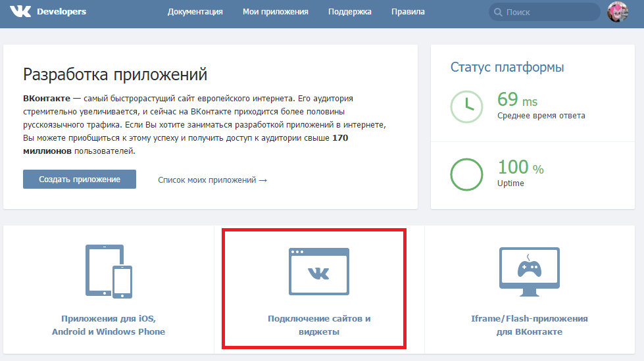
Task: Click the Создать приложение button
Action: (x=80, y=179)
